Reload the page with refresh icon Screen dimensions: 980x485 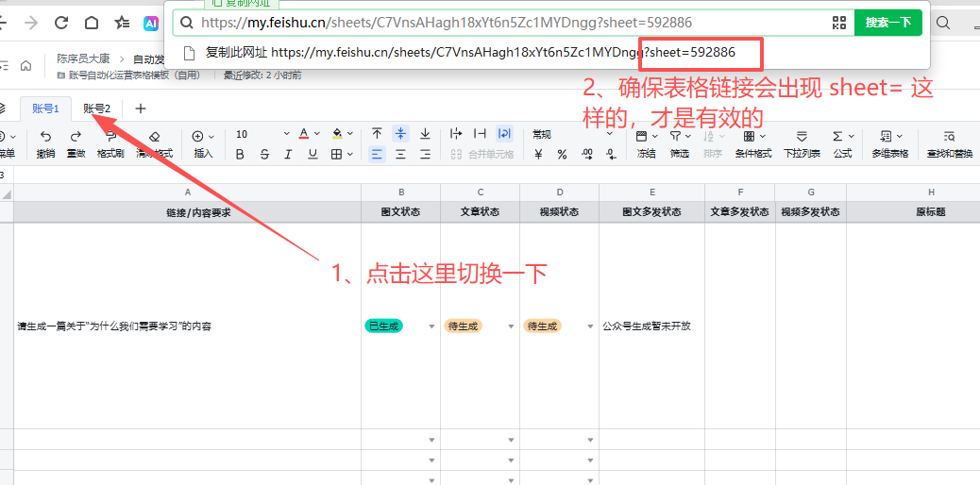click(x=61, y=24)
